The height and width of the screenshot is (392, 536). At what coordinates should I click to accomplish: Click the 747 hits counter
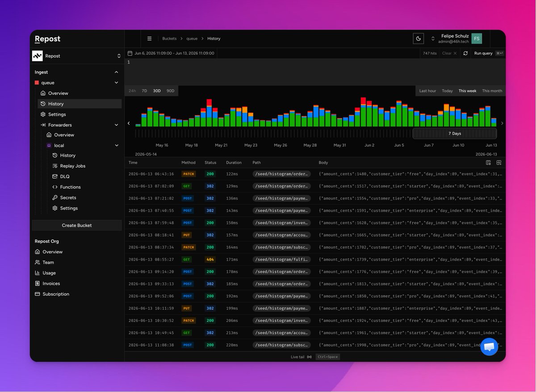pos(430,53)
